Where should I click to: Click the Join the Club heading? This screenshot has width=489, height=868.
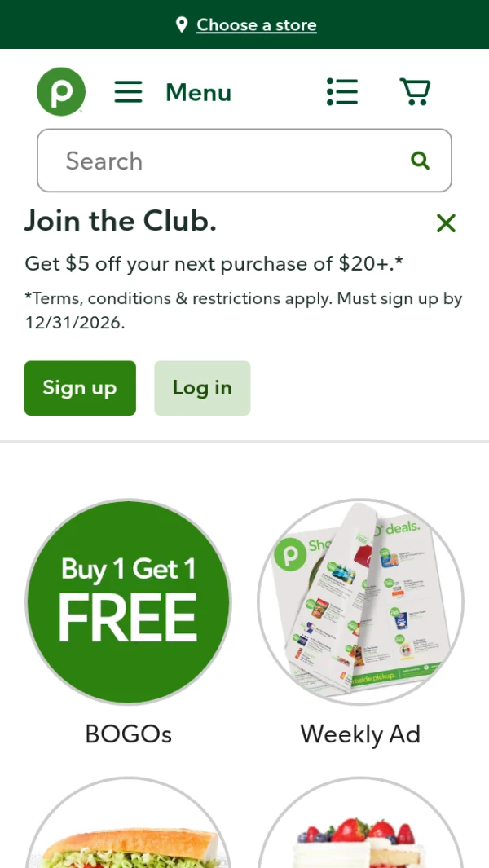pos(121,221)
